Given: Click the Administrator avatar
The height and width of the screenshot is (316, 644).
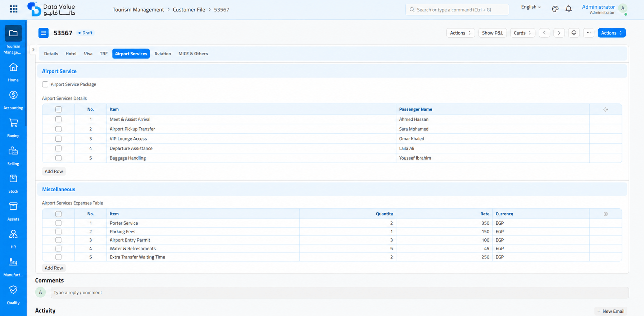Looking at the screenshot, I should point(623,8).
